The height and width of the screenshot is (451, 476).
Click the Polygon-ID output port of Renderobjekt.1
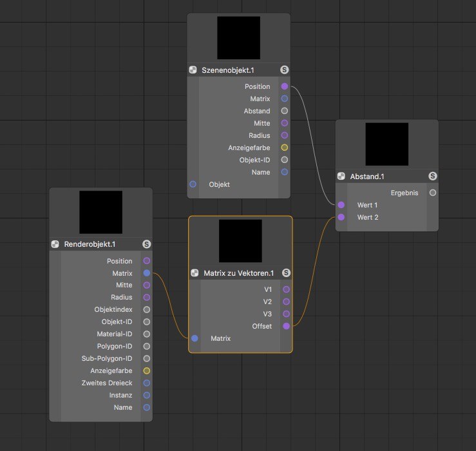point(147,346)
